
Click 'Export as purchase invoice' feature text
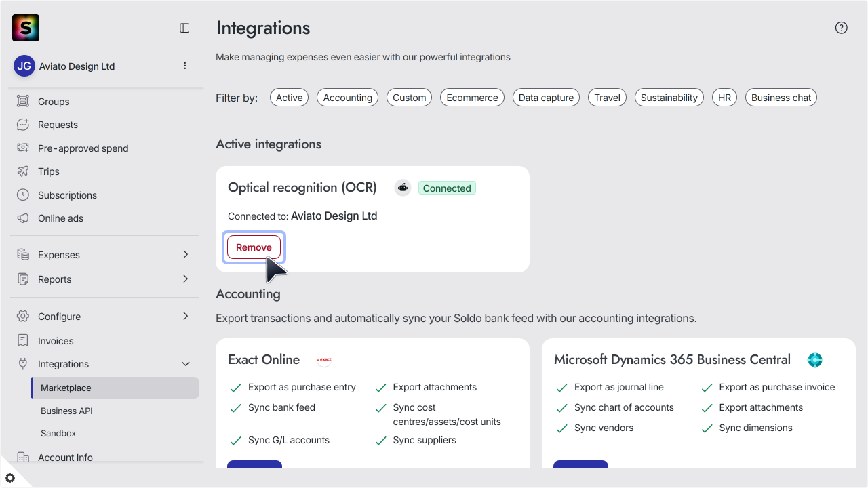(777, 387)
